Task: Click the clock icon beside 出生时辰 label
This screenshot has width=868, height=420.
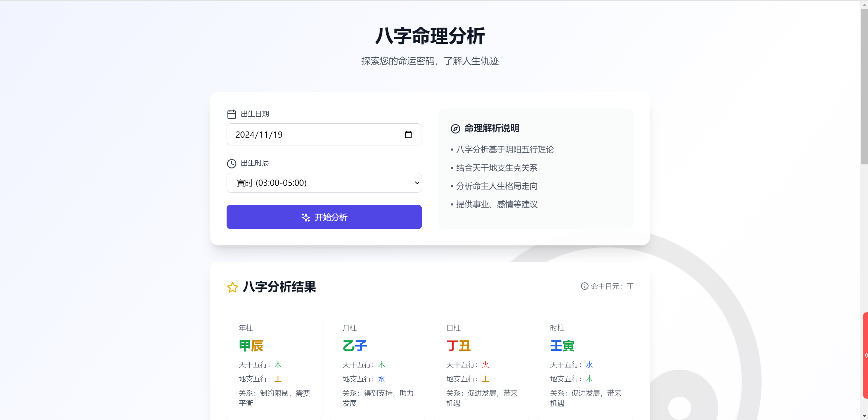Action: pyautogui.click(x=232, y=164)
